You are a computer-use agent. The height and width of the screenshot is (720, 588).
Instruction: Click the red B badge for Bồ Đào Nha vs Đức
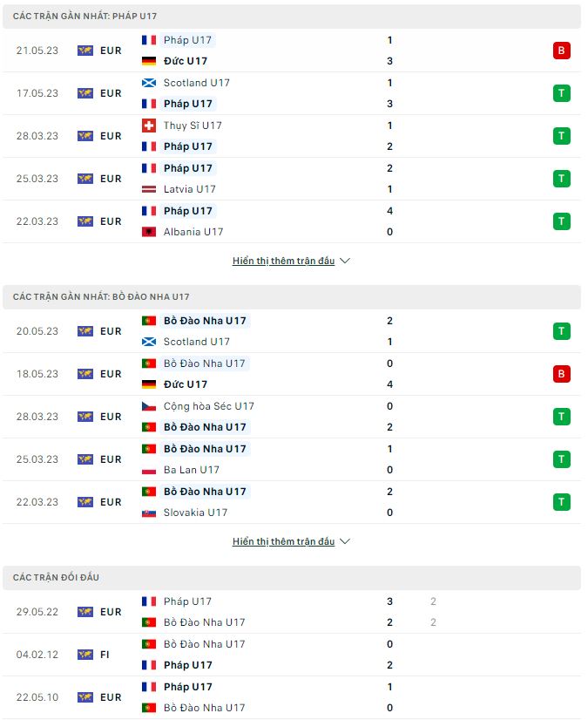pos(561,374)
